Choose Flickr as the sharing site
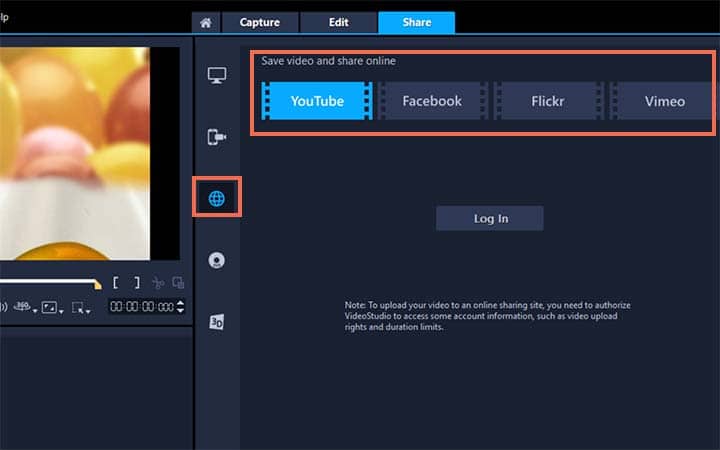 [x=548, y=101]
